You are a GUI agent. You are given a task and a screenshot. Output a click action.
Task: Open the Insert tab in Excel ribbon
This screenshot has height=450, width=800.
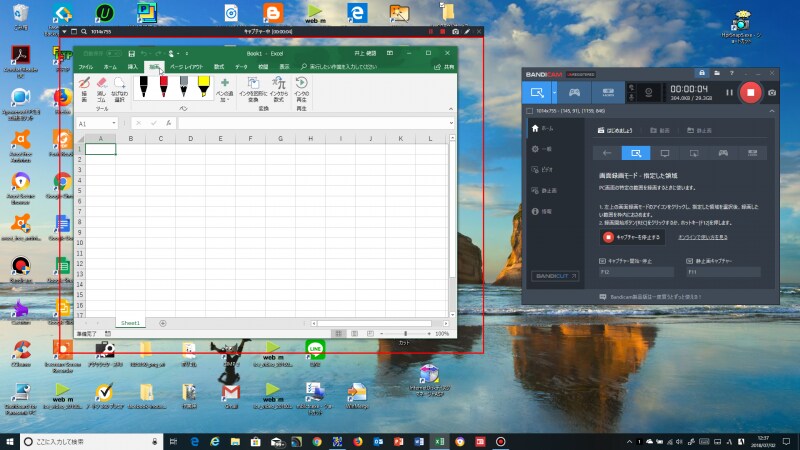[133, 66]
